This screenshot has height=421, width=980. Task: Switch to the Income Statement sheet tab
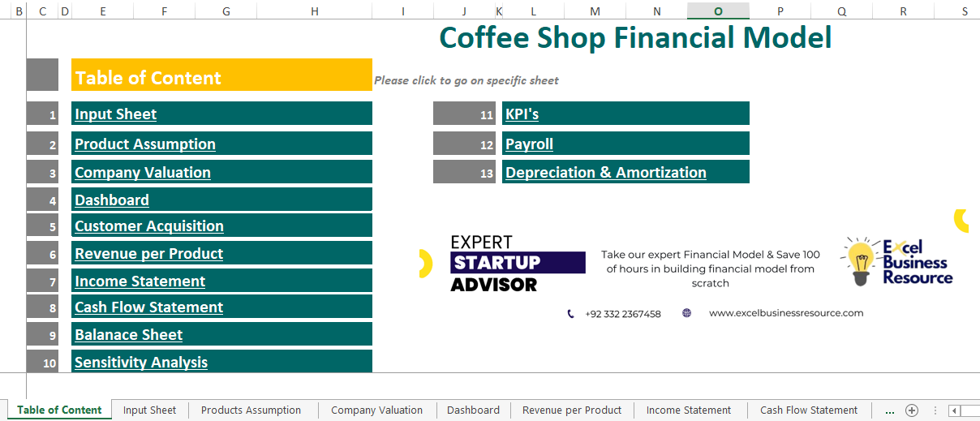[689, 410]
